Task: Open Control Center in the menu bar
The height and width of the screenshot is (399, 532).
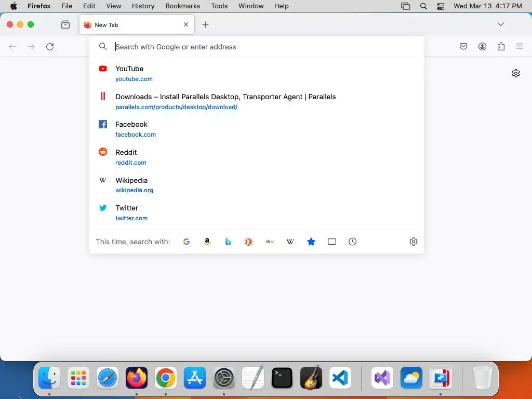Action: pyautogui.click(x=441, y=6)
